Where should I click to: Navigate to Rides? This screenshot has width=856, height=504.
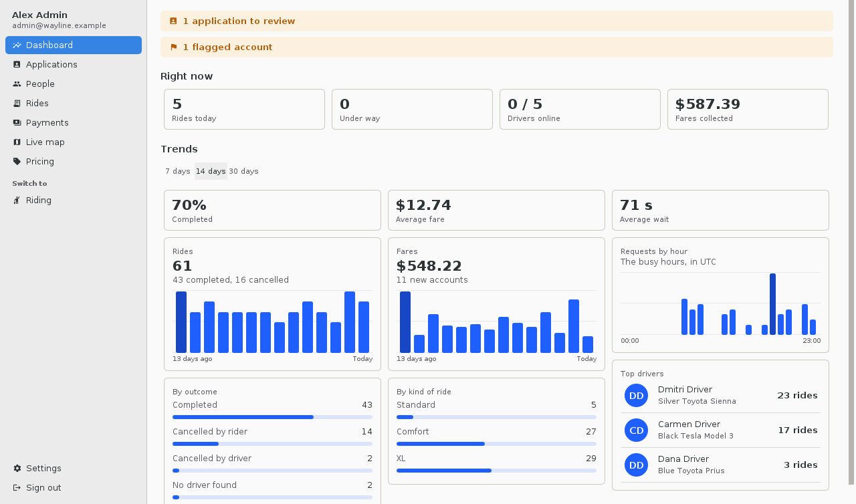click(74, 104)
